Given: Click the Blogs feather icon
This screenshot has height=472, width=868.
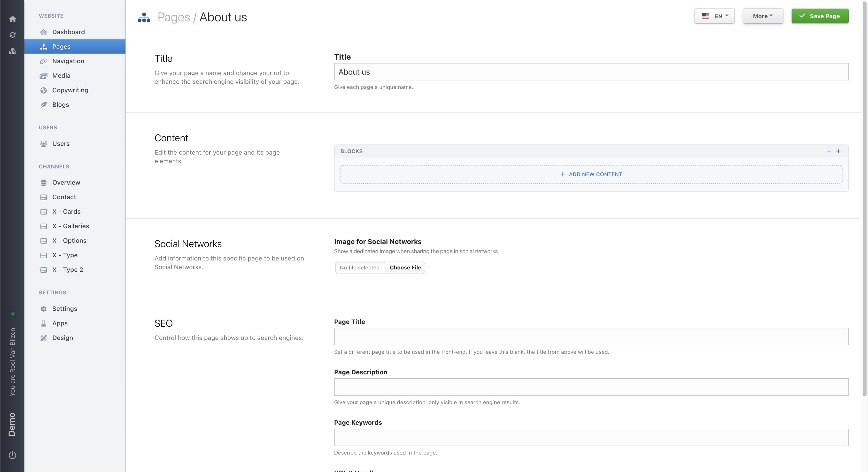Looking at the screenshot, I should click(44, 104).
